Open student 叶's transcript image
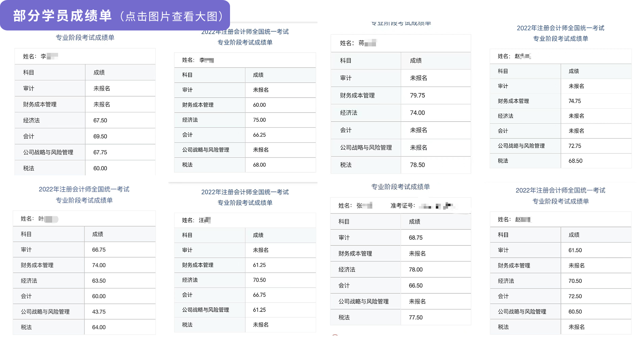The width and height of the screenshot is (644, 342). point(84,261)
